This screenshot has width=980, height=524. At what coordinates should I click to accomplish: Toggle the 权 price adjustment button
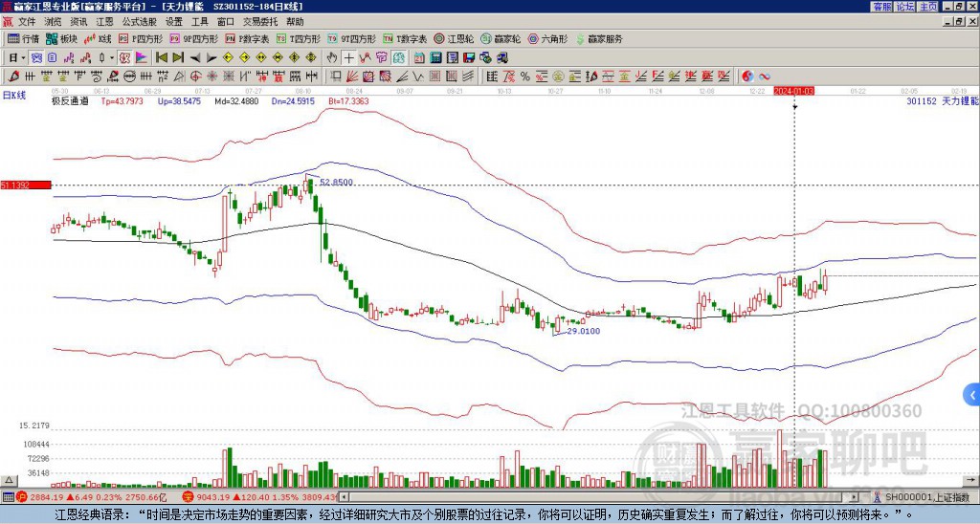[x=124, y=57]
